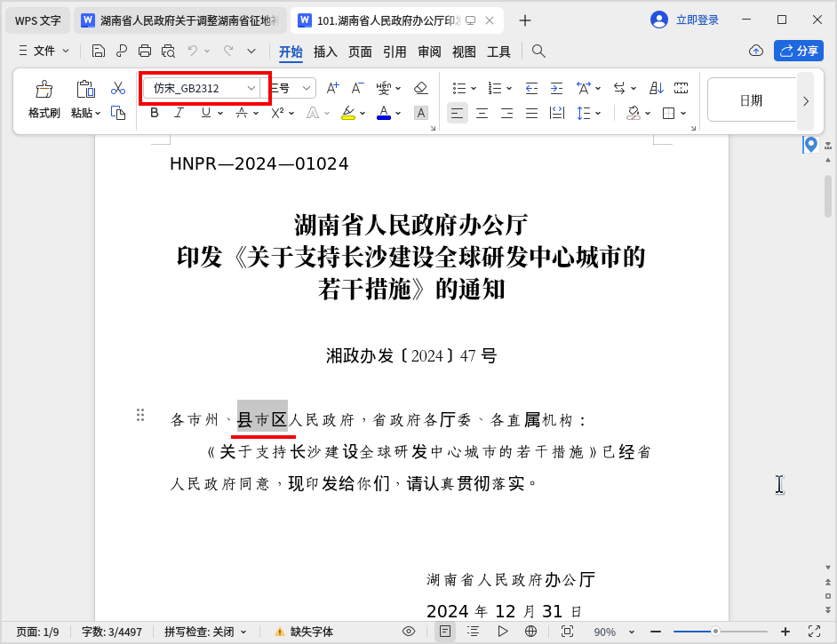The width and height of the screenshot is (837, 644).
Task: Click the paragraph drag handle dots icon
Action: (x=140, y=415)
